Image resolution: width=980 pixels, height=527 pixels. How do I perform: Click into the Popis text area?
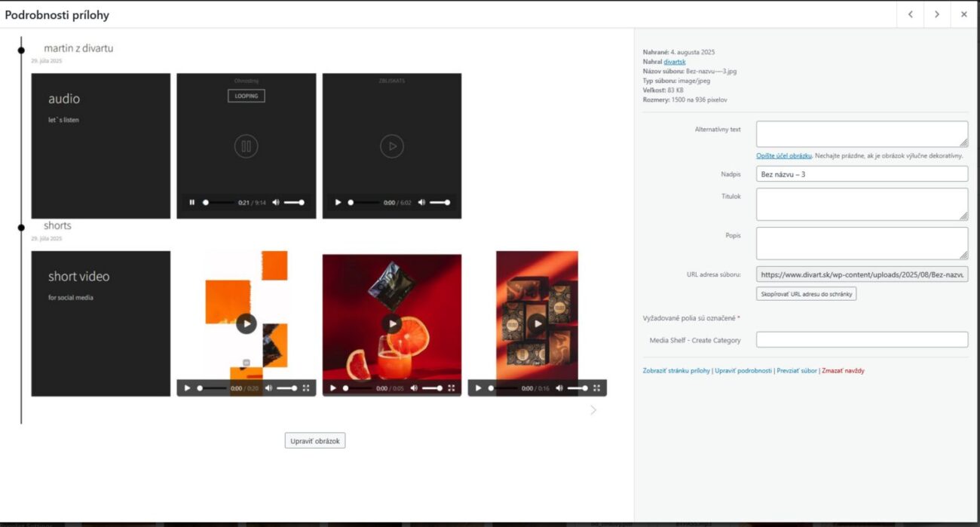click(862, 244)
